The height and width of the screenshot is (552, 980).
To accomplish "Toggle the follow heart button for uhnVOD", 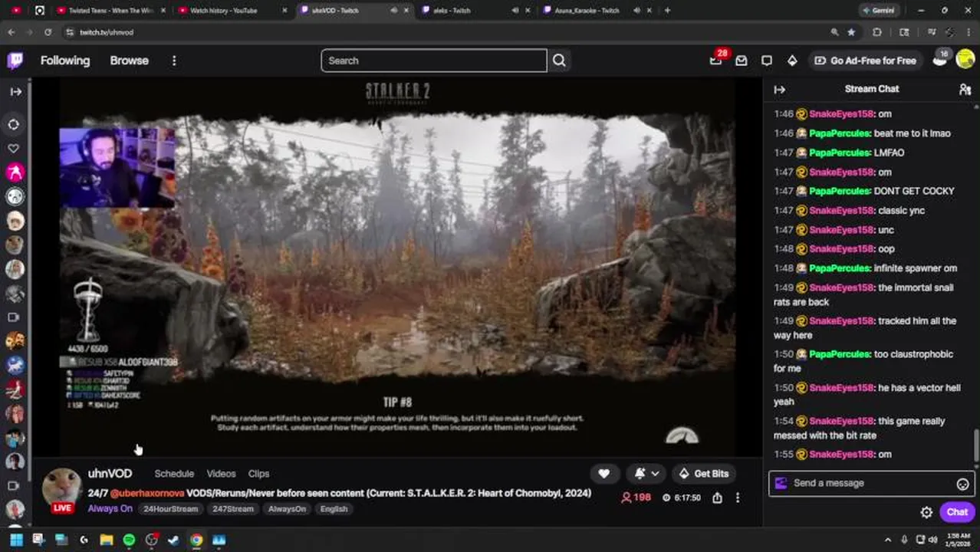I will 603,474.
